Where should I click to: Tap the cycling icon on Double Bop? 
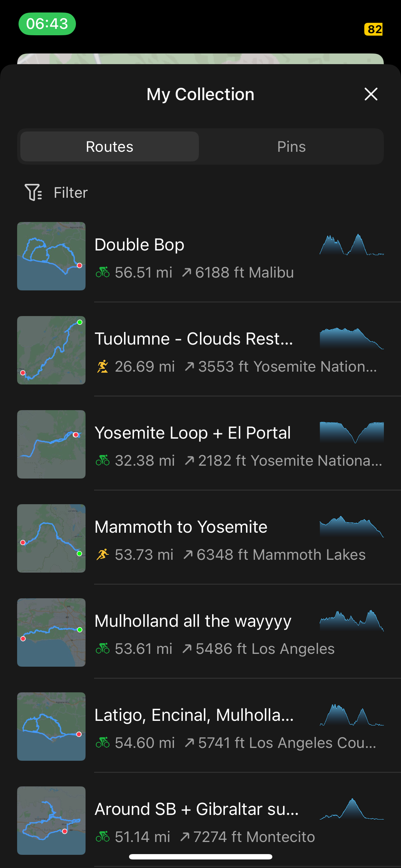(103, 273)
